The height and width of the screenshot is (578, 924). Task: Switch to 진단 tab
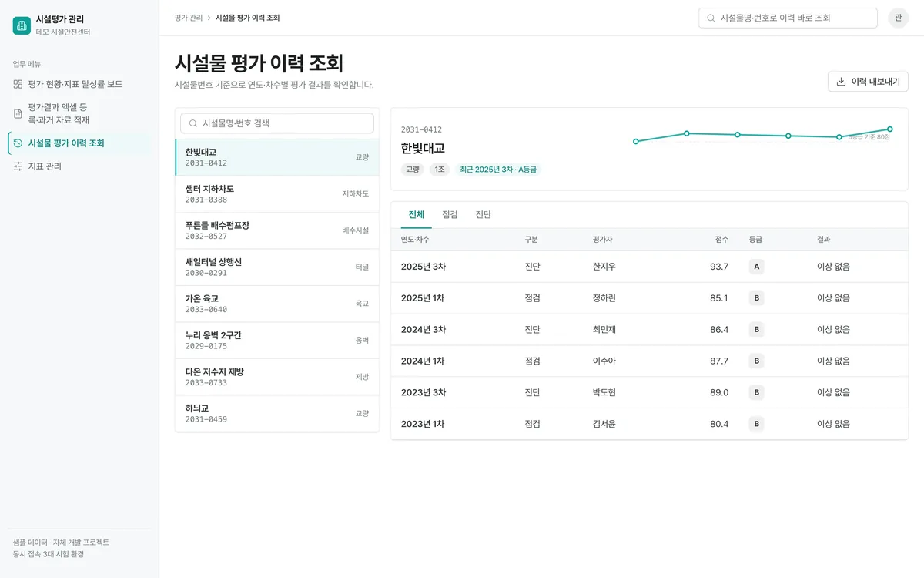(484, 215)
